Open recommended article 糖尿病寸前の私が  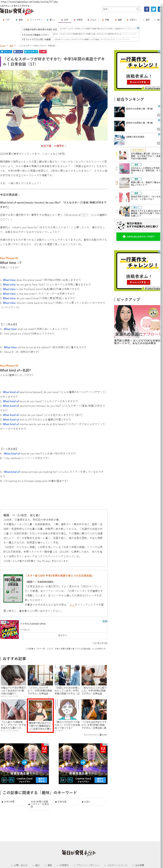click(40, 715)
